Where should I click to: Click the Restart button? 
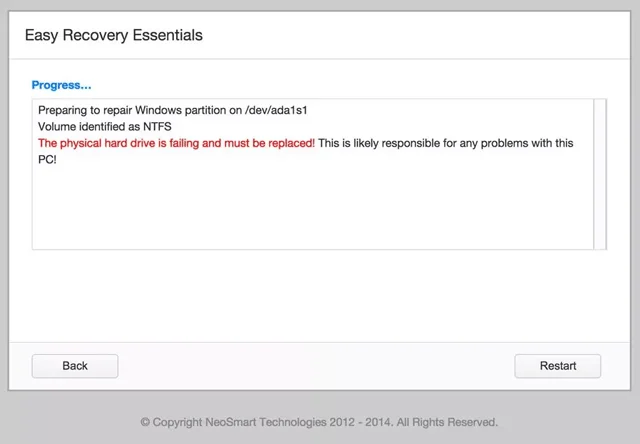coord(558,366)
